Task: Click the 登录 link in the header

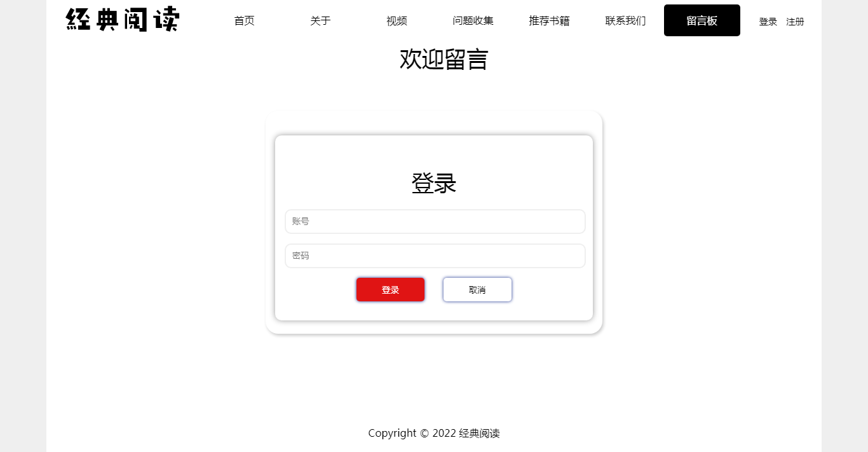Action: (768, 22)
